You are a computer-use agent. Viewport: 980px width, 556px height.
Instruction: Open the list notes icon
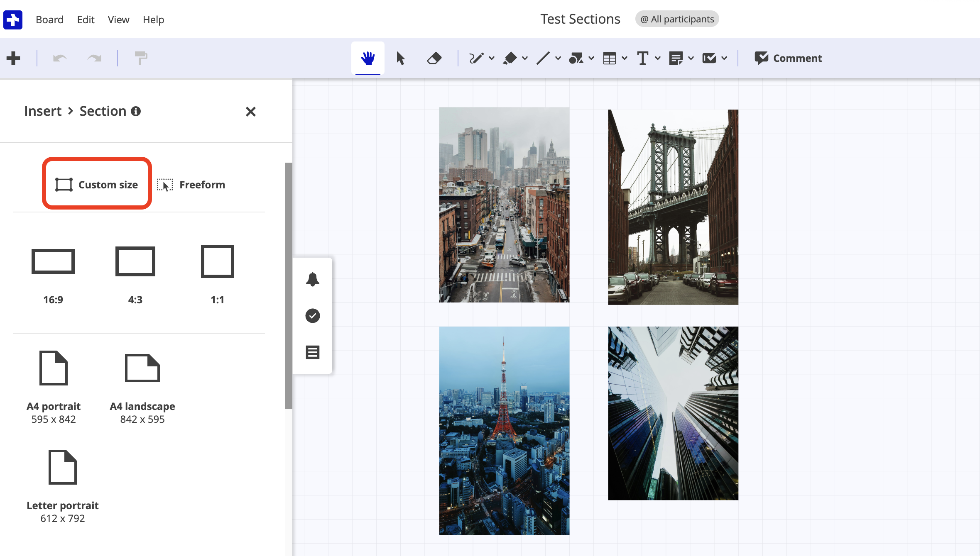click(312, 352)
